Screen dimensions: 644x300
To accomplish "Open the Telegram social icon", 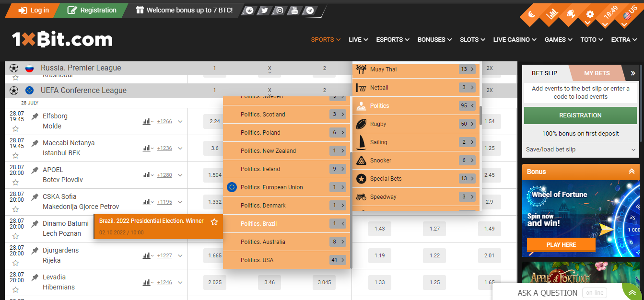I will 309,10.
